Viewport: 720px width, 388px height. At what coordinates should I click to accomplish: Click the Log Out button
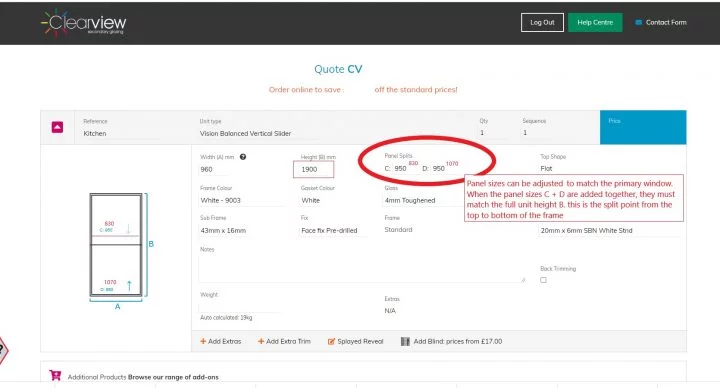click(x=542, y=22)
